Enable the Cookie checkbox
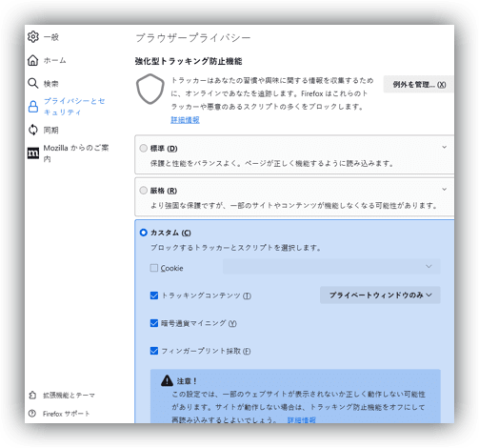Viewport: 479px width, 448px height. click(x=154, y=268)
